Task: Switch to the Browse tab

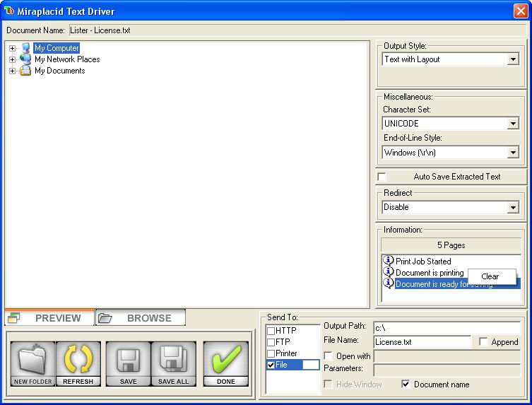Action: (141, 318)
